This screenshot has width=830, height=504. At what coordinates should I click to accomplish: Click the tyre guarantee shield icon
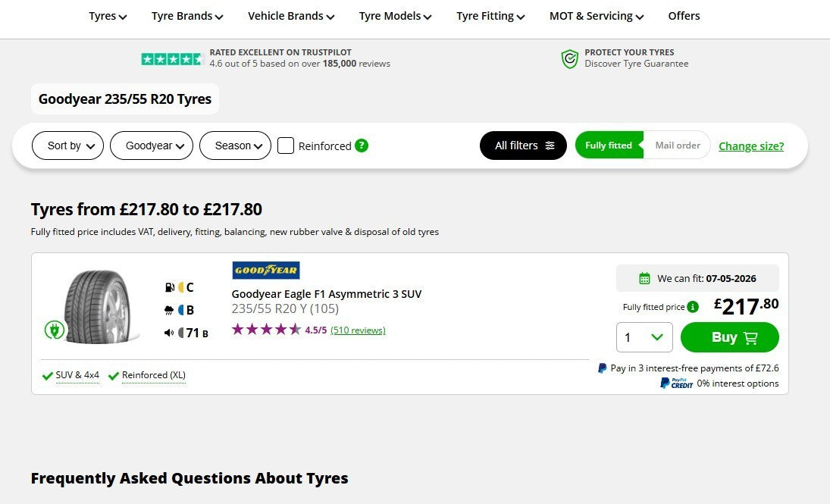pos(569,59)
